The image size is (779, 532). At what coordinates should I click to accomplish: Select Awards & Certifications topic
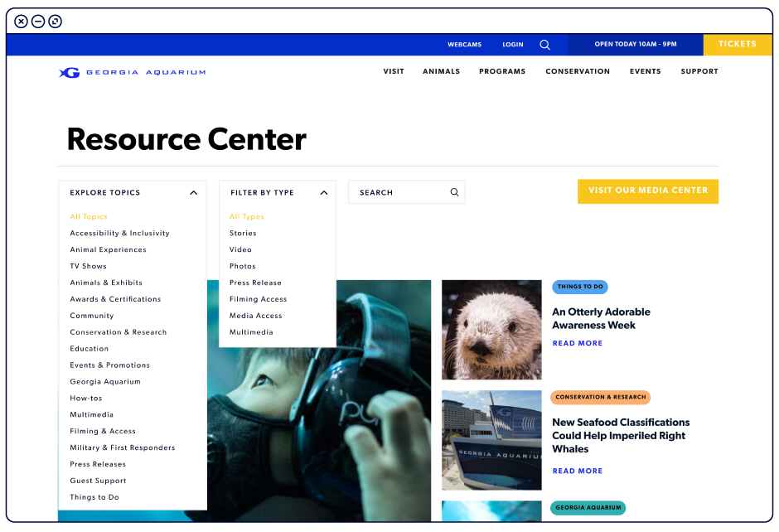tap(115, 299)
